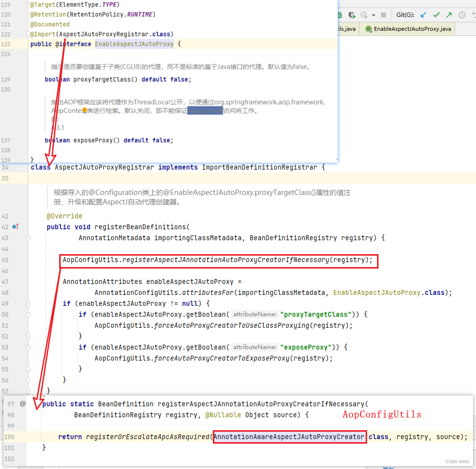Collapse the if block fold at line 49
This screenshot has height=469, width=476.
coord(28,303)
